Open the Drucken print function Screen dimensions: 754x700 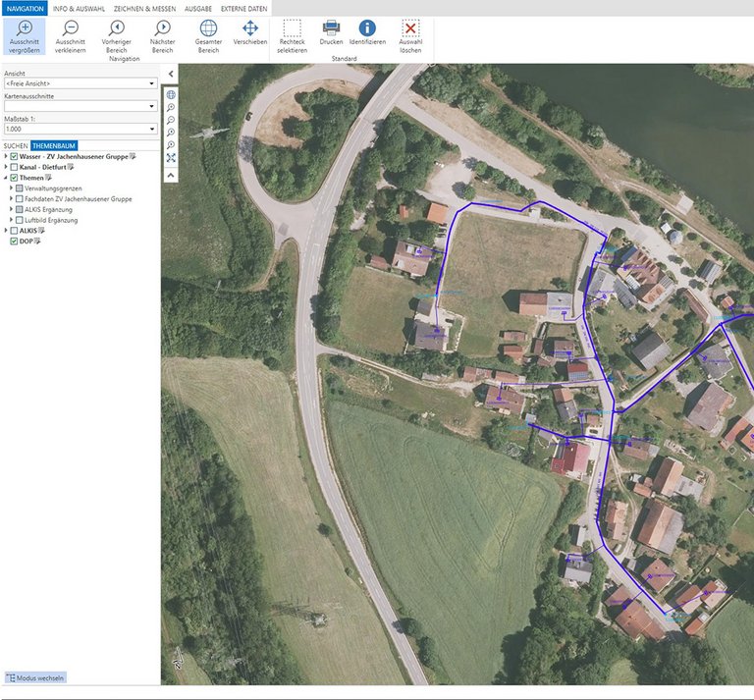(x=331, y=32)
